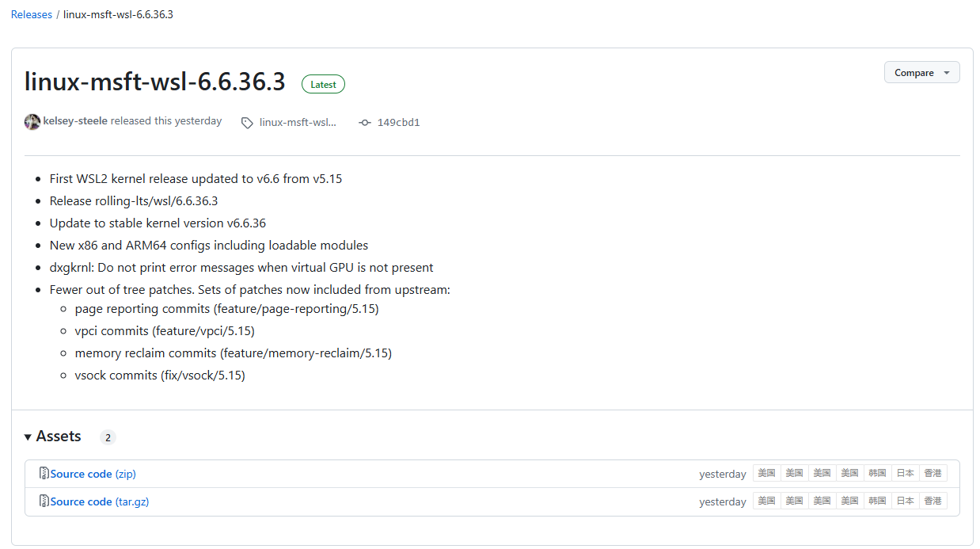Open the linux-msft-wsl… tag link

[x=298, y=123]
